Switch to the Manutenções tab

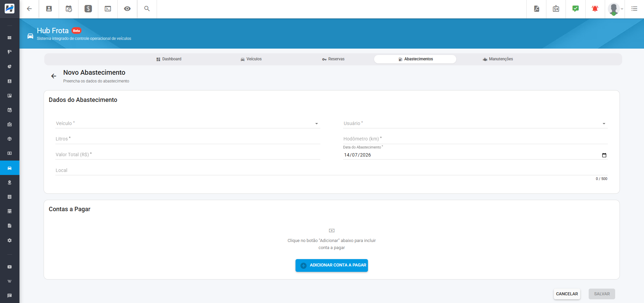click(498, 59)
